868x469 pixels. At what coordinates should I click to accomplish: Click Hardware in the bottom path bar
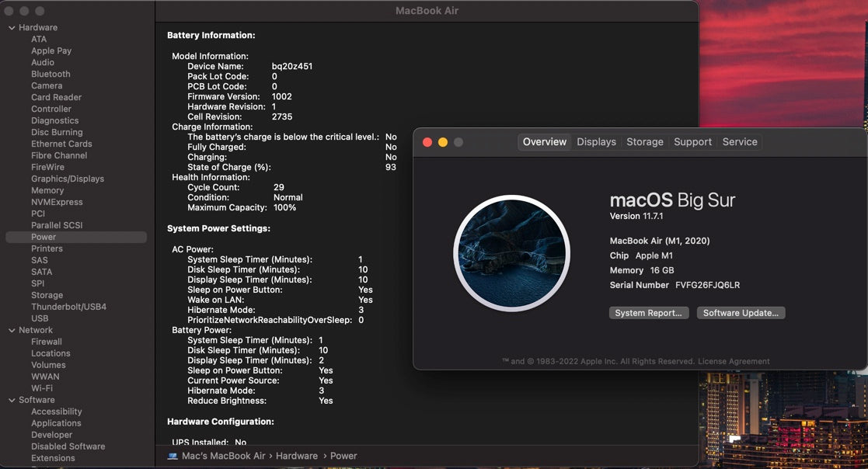point(296,456)
